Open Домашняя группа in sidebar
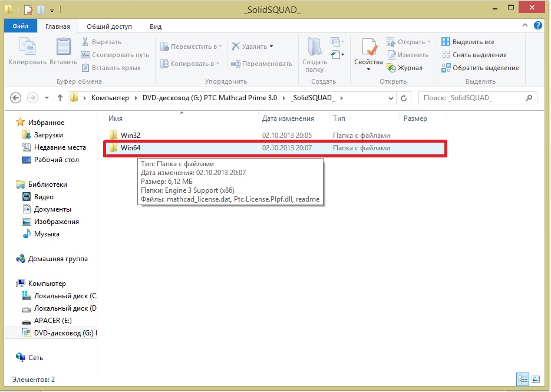 [58, 259]
